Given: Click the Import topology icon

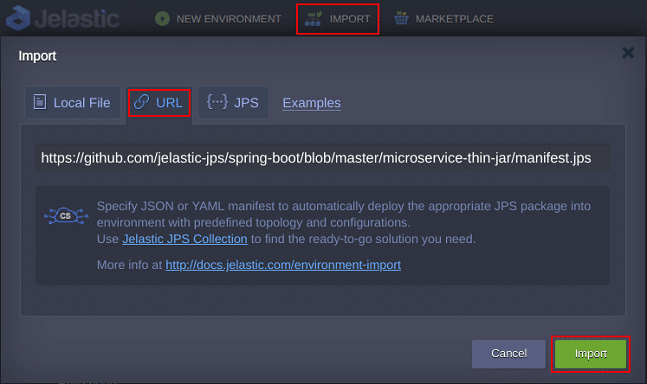Looking at the screenshot, I should tap(313, 19).
